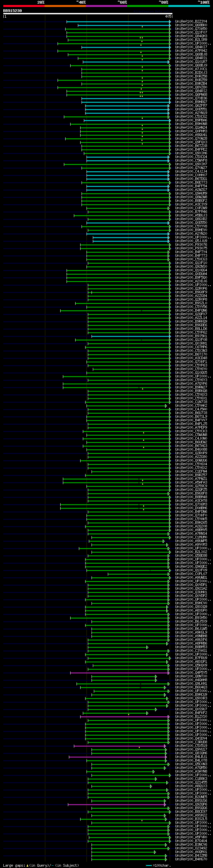
Task: Click cyan alignment bar of UniRef100_Q84KI7
Action: (126, 47)
